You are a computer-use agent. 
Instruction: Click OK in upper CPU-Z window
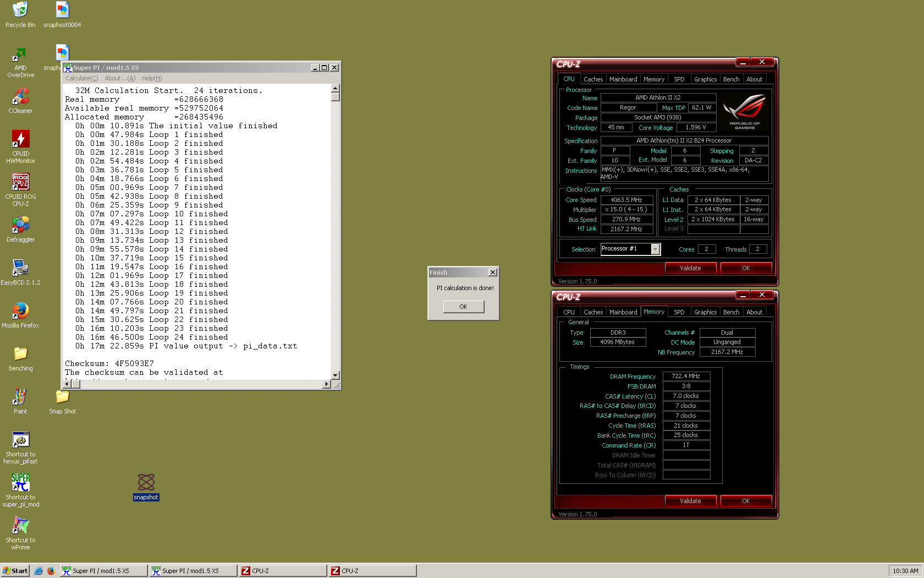click(x=746, y=268)
